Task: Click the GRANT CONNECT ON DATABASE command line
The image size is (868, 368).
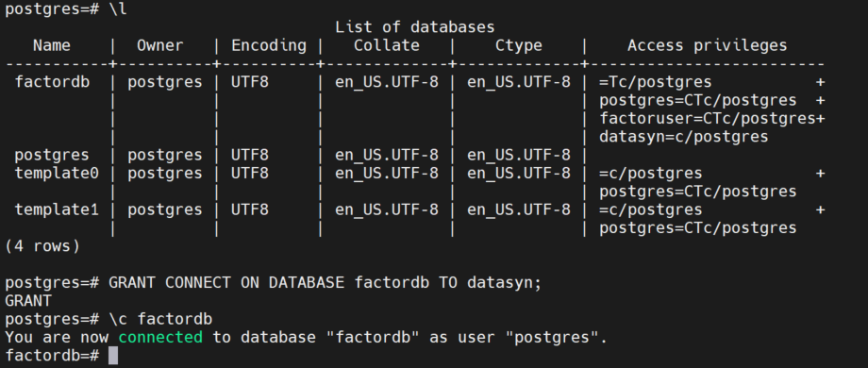Action: [x=273, y=283]
